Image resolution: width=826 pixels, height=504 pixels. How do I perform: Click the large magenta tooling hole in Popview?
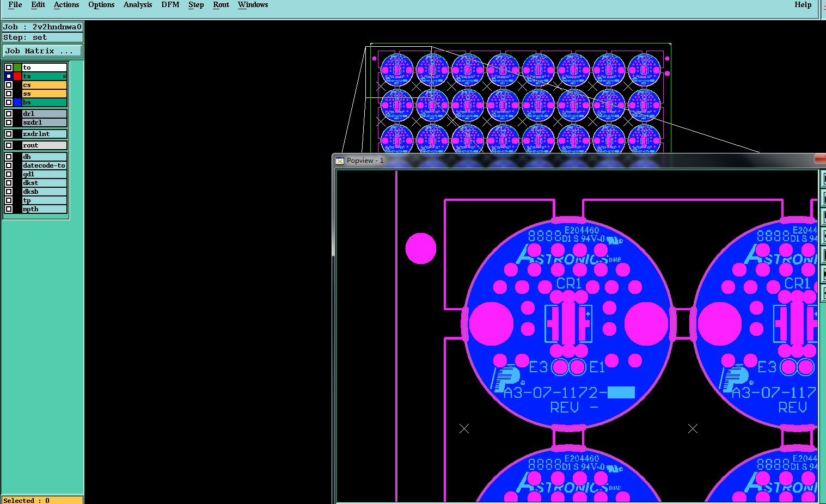[x=421, y=248]
